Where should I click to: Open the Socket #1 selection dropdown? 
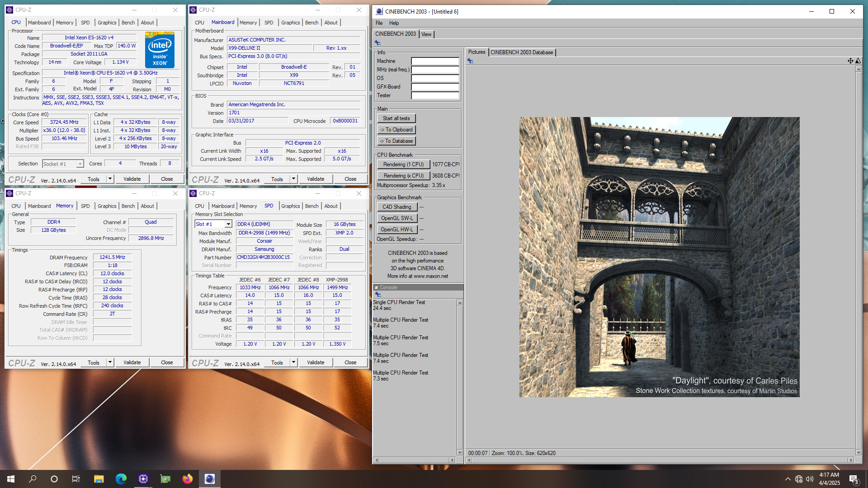[80, 164]
